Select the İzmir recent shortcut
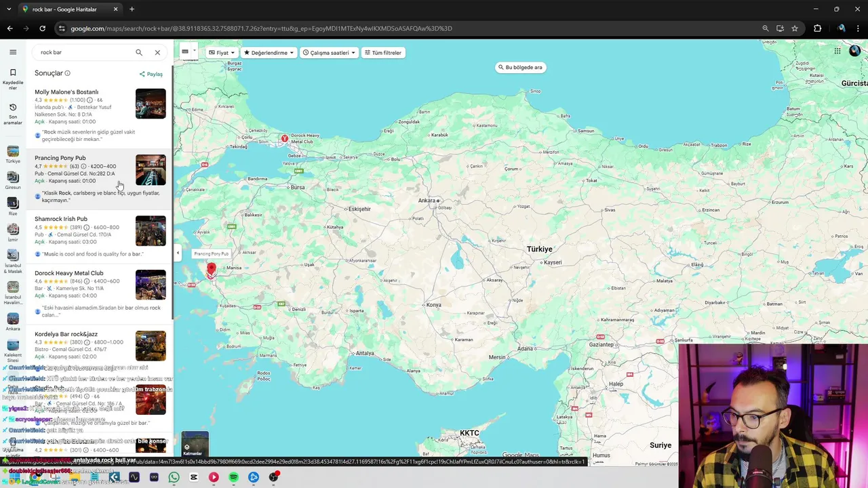The height and width of the screenshot is (488, 868). tap(13, 233)
